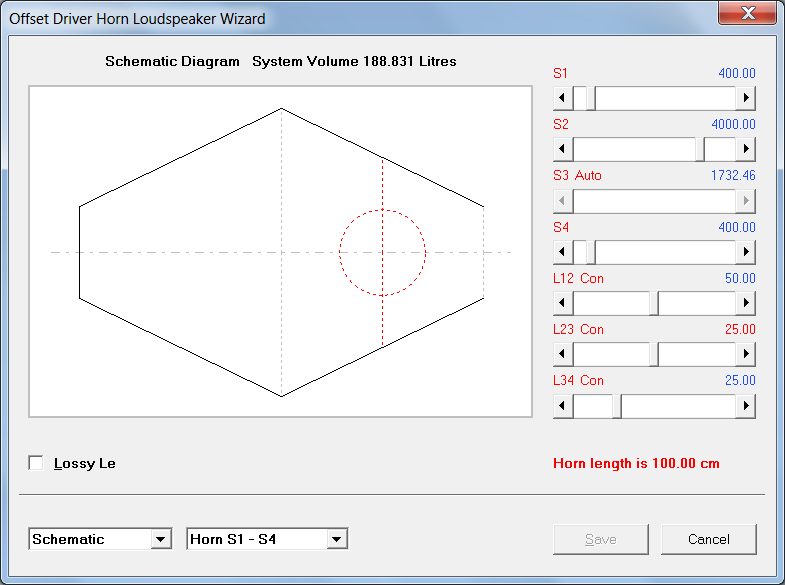Image resolution: width=785 pixels, height=585 pixels.
Task: Click the grayed-out Save button
Action: [601, 539]
